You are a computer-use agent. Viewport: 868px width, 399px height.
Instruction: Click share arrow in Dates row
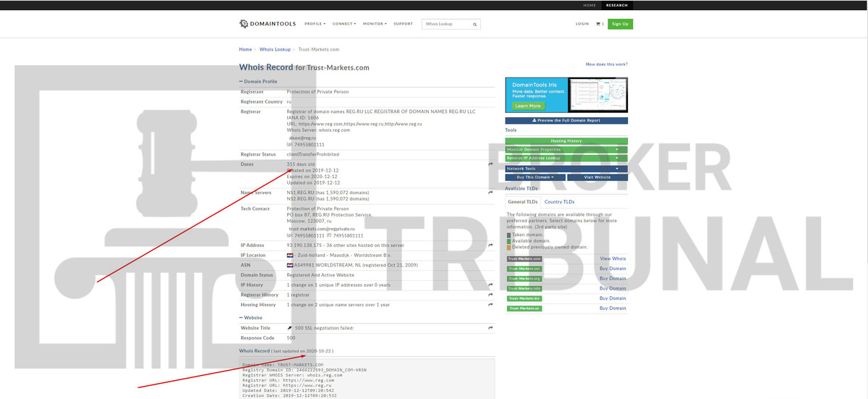(490, 164)
